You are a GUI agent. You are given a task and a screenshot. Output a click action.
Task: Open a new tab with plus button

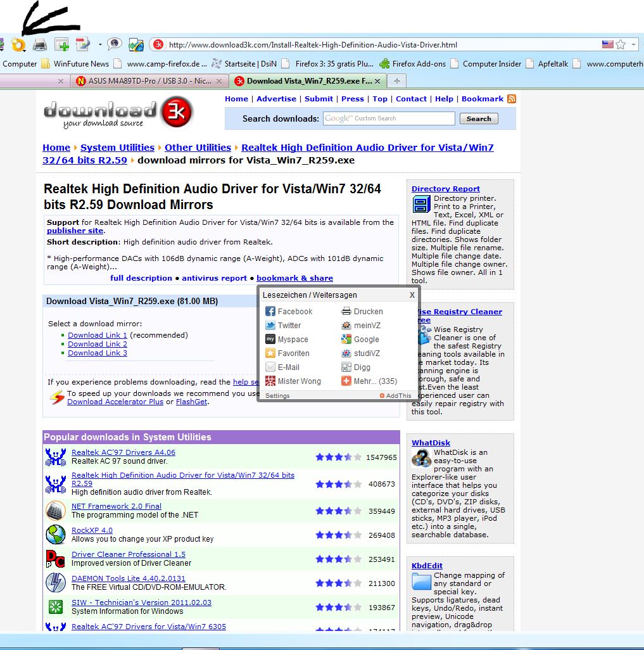tap(397, 81)
